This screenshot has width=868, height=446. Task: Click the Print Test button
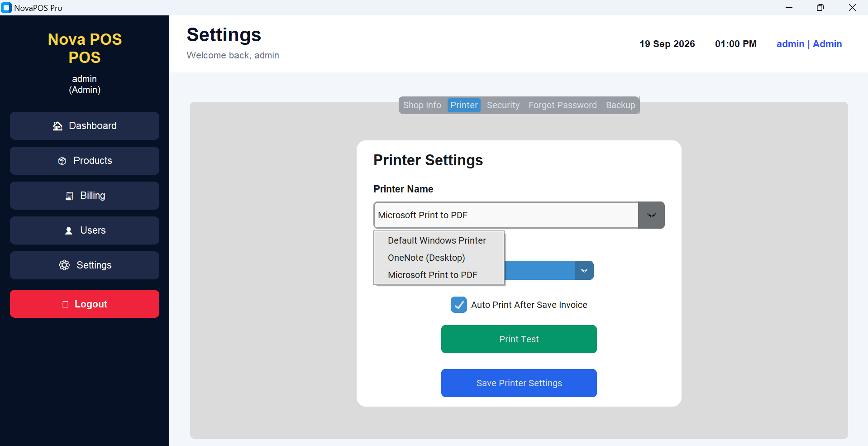(519, 339)
